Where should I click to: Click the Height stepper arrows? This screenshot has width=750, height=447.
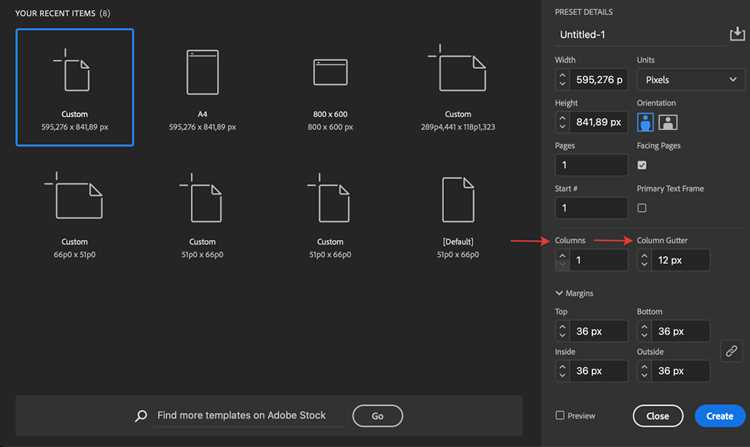(x=562, y=122)
